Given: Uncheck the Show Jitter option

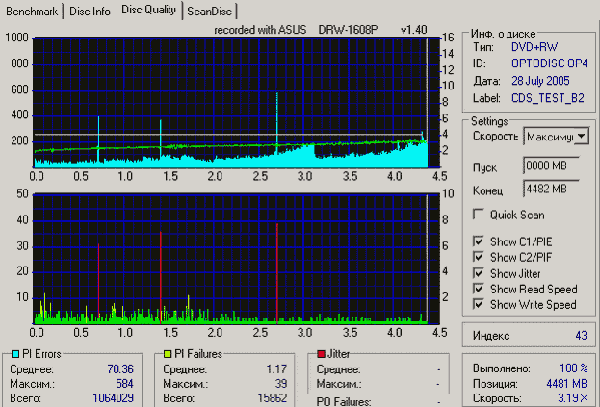Looking at the screenshot, I should click(478, 273).
